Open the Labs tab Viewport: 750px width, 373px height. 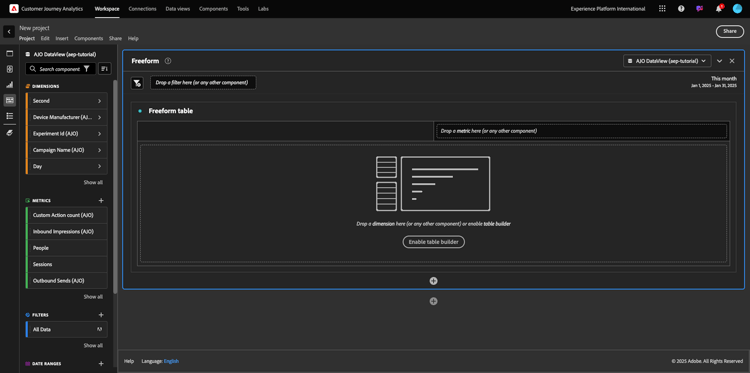(x=263, y=9)
